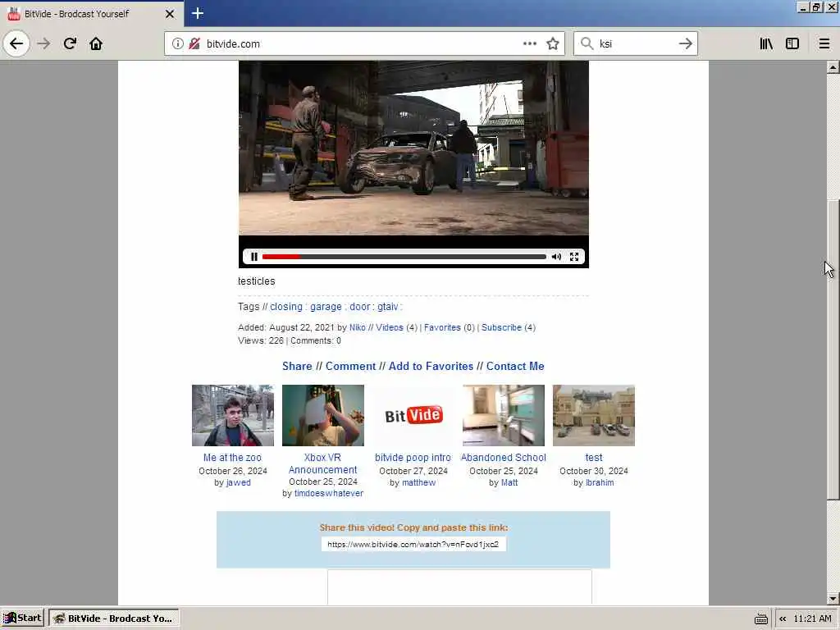Open the garage tag link

pos(326,307)
